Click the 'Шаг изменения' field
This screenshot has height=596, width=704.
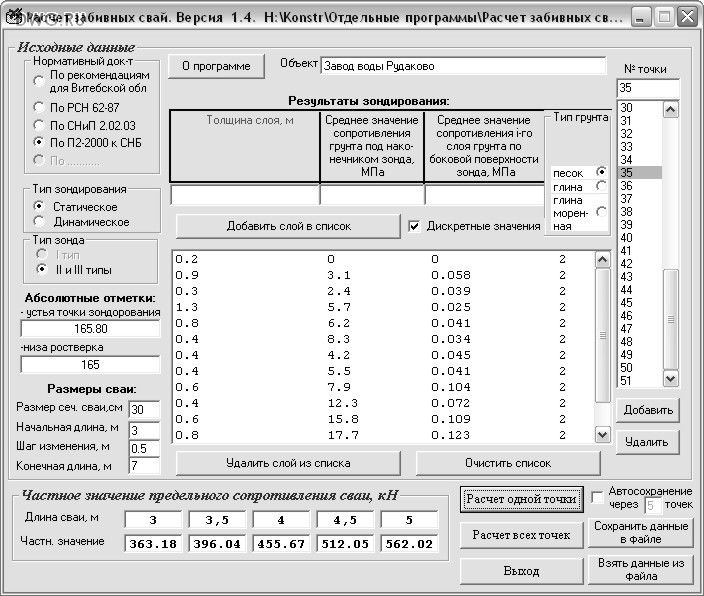pyautogui.click(x=144, y=448)
